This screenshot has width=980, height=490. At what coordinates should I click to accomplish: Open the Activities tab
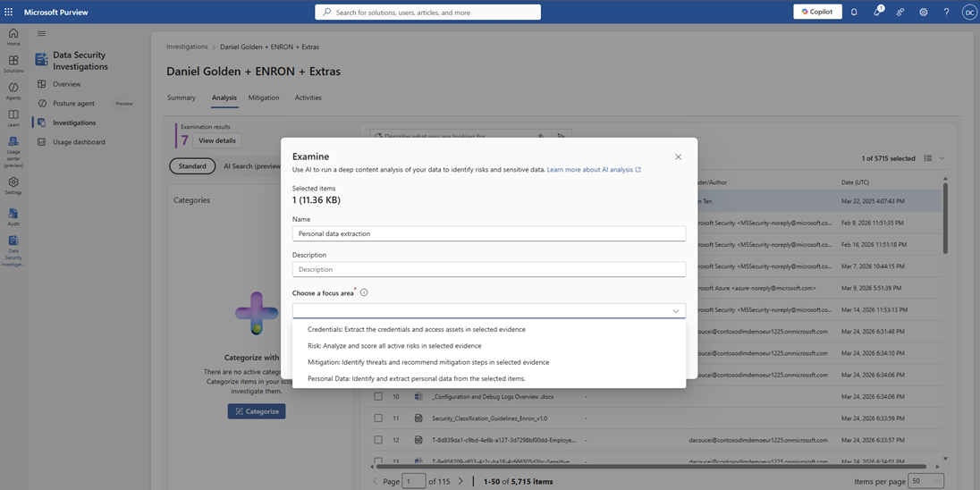(308, 97)
